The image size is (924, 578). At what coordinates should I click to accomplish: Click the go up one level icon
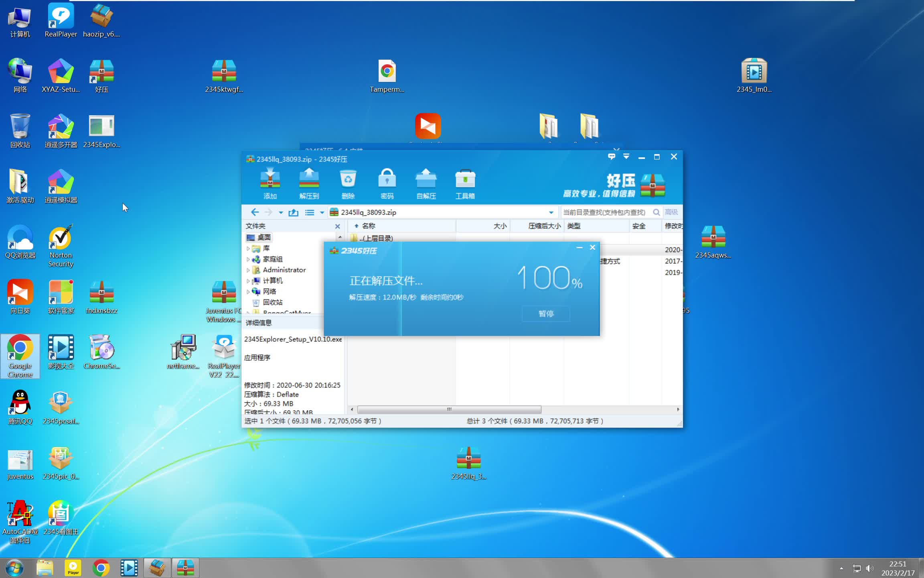(x=293, y=212)
